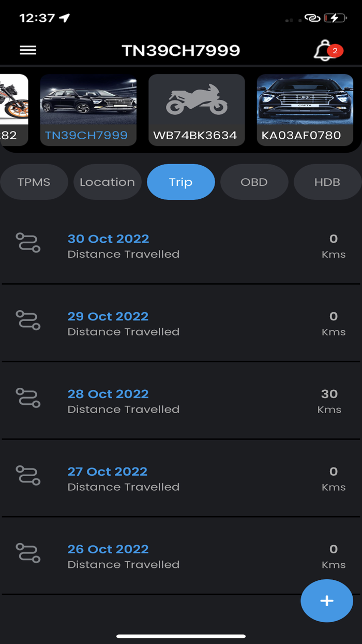Tap the floating plus button to add
Viewport: 362px width, 644px height.
click(326, 601)
